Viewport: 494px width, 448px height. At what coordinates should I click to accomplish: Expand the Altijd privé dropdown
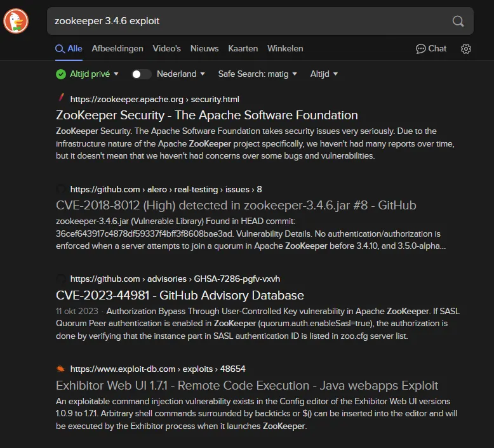94,74
